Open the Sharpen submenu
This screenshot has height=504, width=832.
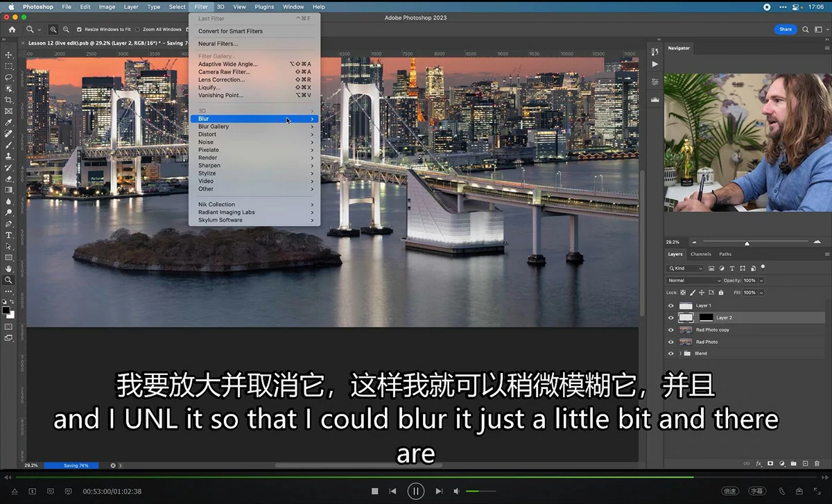click(x=254, y=166)
